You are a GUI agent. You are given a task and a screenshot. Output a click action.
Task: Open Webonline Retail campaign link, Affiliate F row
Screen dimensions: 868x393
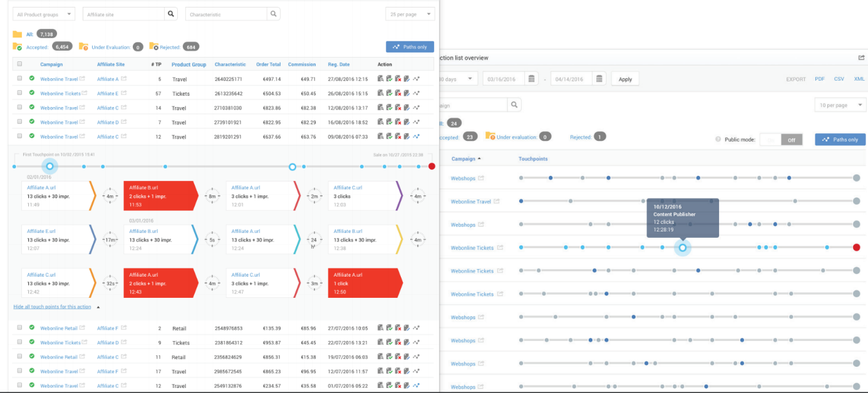[x=59, y=328]
